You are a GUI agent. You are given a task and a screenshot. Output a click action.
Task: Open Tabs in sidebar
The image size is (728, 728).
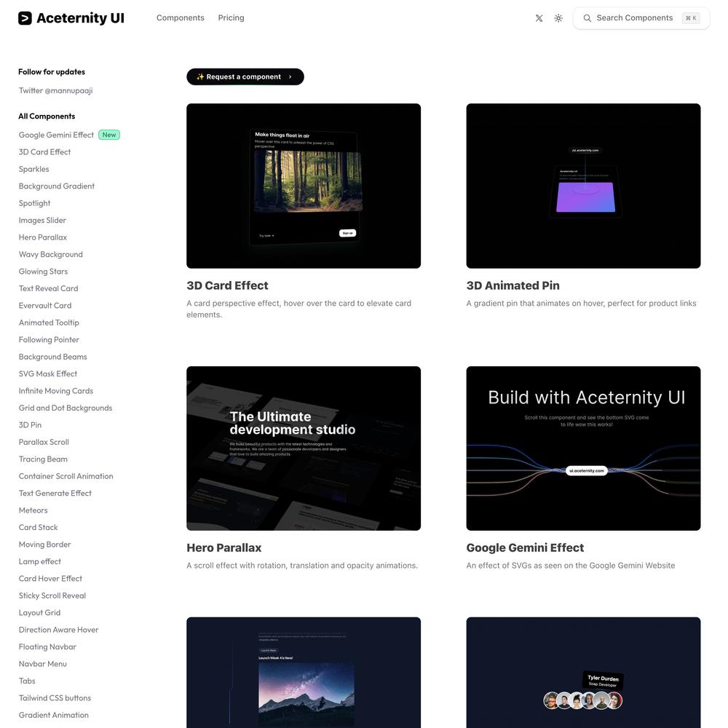coord(27,681)
